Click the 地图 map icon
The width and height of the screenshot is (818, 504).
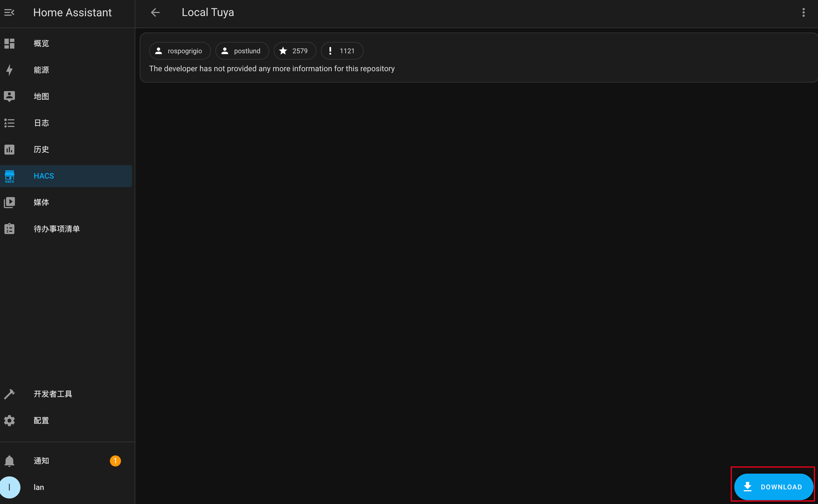click(9, 96)
